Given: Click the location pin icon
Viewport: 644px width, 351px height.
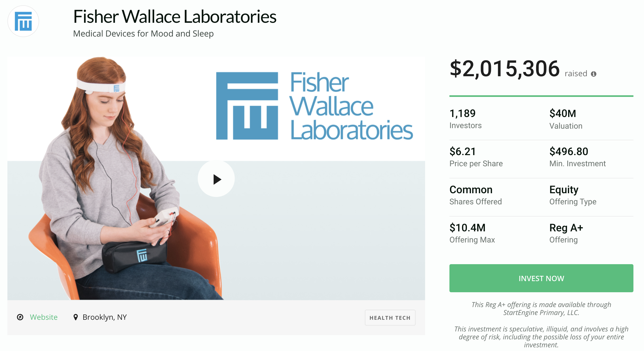Looking at the screenshot, I should 76,317.
